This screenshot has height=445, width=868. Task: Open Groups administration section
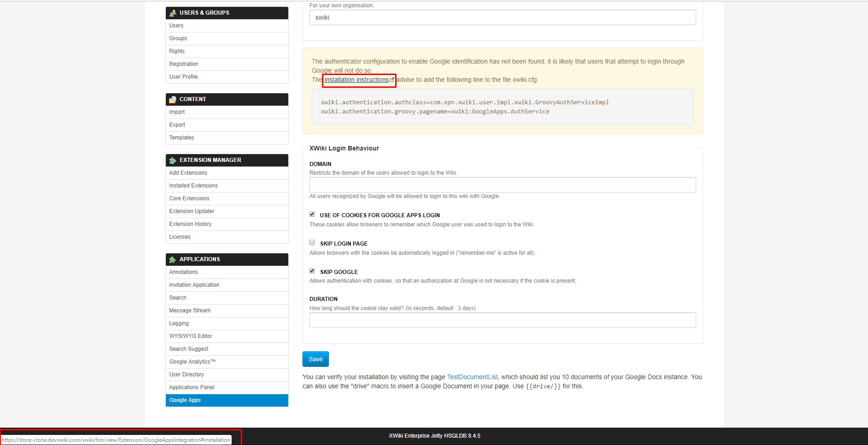227,38
